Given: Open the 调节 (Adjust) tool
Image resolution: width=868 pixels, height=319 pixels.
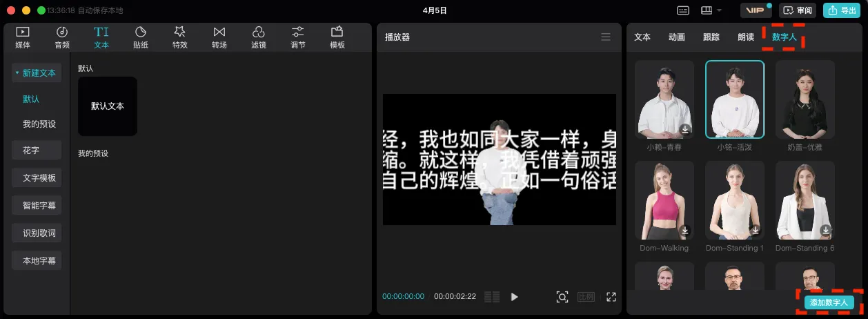Looking at the screenshot, I should coord(298,37).
